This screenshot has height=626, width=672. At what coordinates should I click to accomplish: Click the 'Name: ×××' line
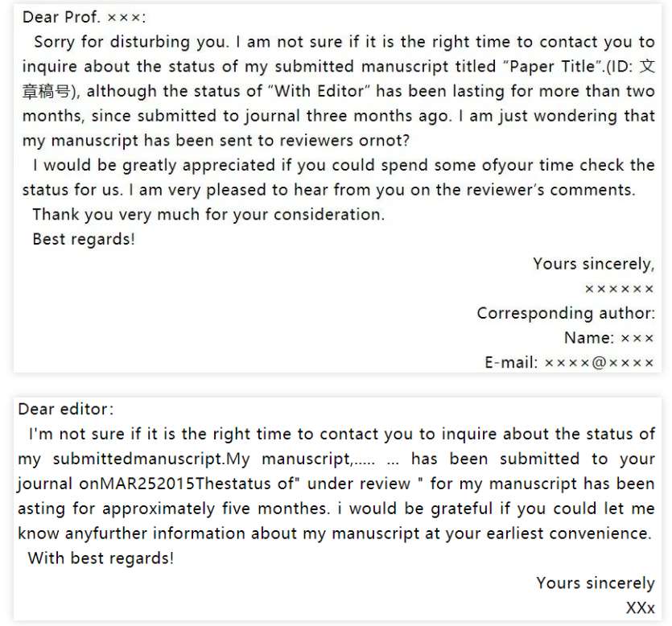pyautogui.click(x=609, y=338)
